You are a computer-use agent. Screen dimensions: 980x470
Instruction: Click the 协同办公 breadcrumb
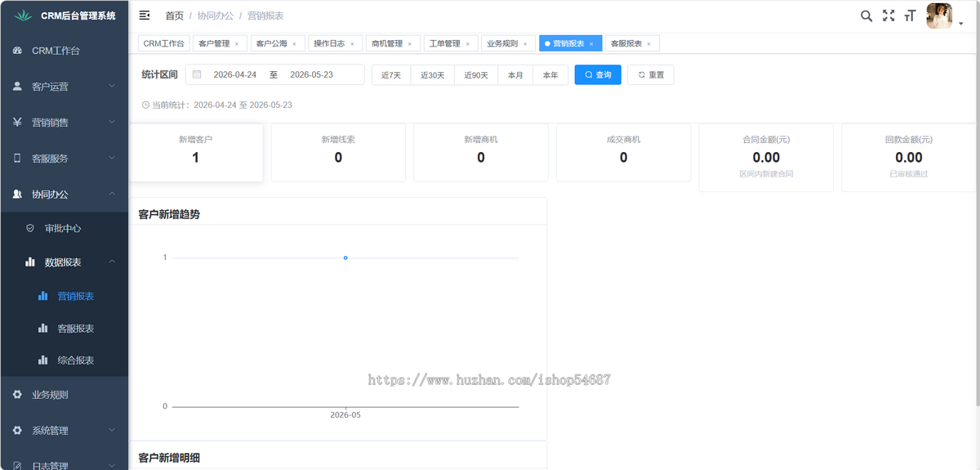[x=216, y=16]
